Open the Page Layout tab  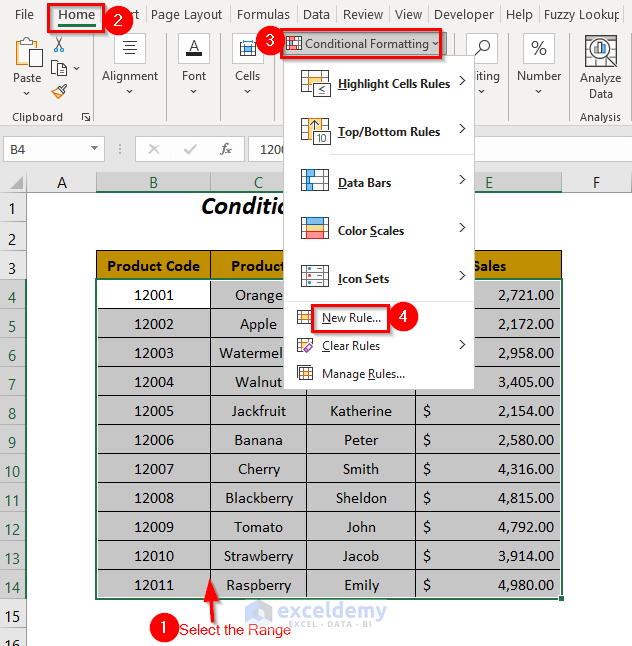(x=186, y=15)
